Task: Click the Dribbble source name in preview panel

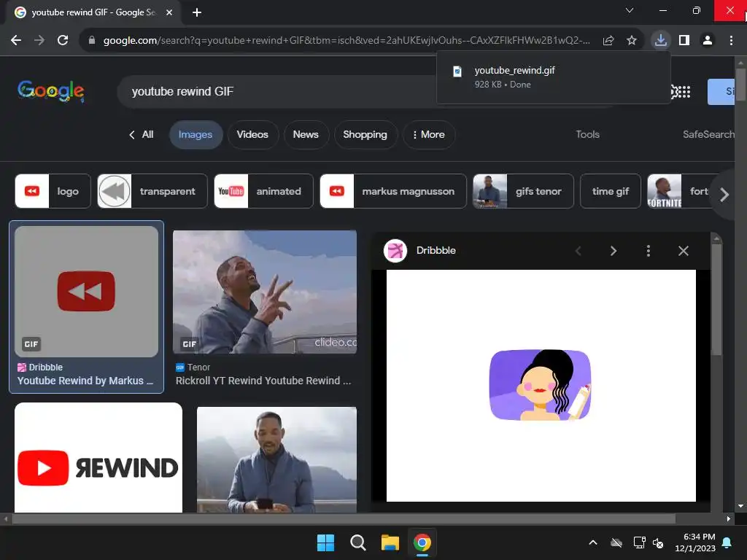Action: (436, 251)
